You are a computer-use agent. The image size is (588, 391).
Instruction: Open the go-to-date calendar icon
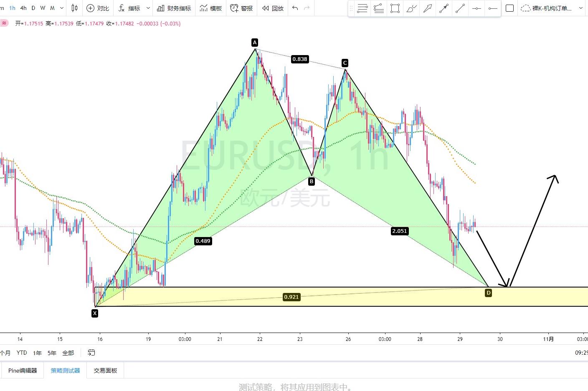(x=91, y=353)
